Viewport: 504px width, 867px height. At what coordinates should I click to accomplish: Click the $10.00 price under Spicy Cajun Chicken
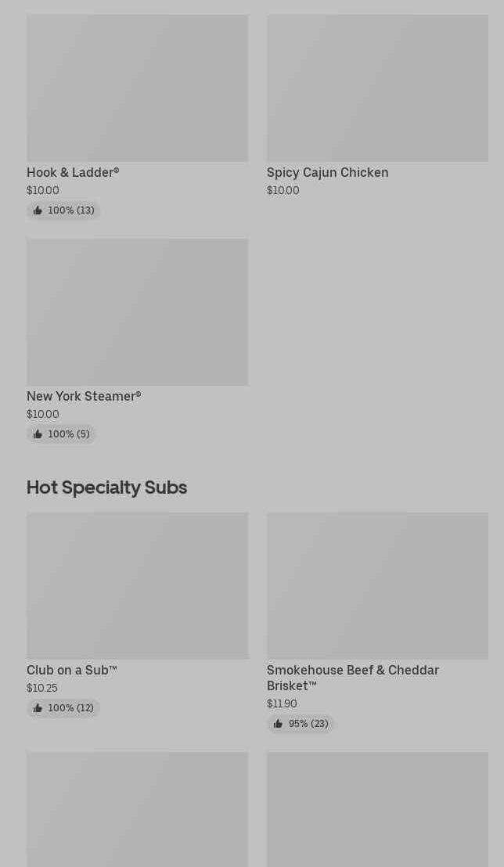tap(283, 190)
